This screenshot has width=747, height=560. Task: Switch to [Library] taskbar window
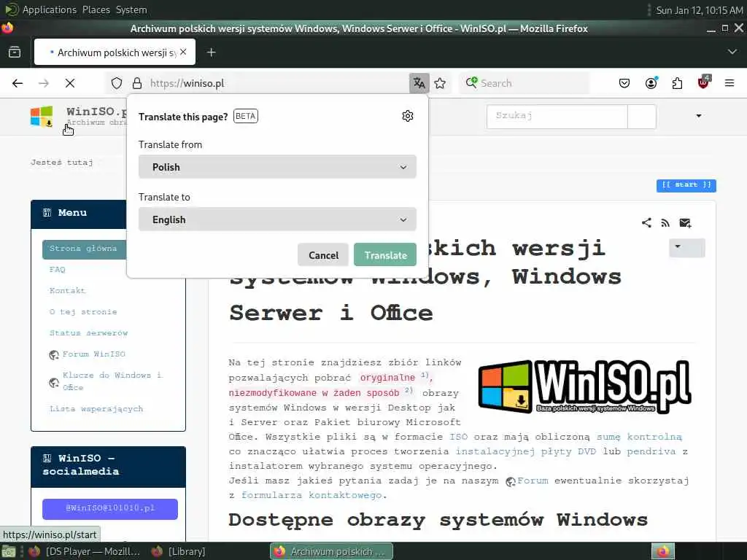click(x=179, y=551)
